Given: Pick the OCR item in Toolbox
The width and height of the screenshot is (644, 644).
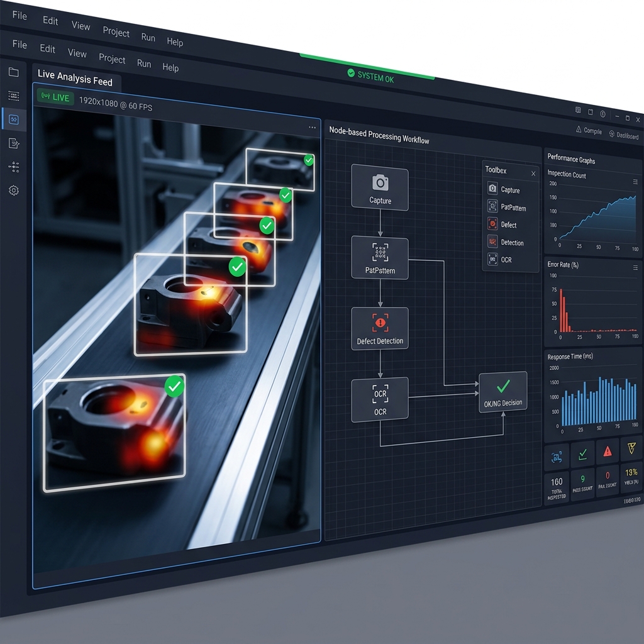Looking at the screenshot, I should [500, 259].
